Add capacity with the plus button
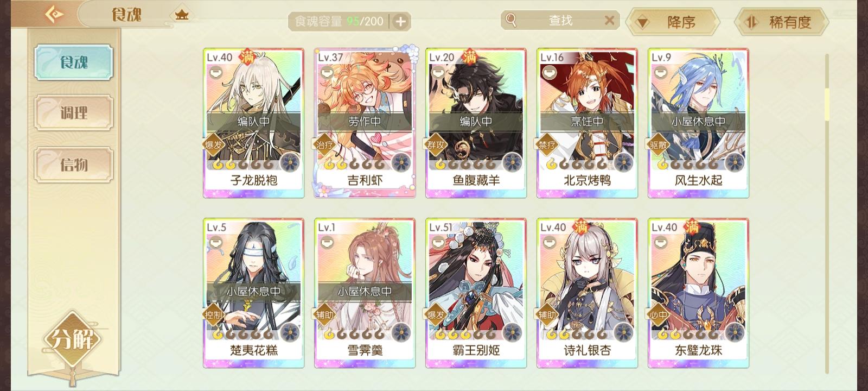Viewport: 868px width, 391px height. coord(400,22)
